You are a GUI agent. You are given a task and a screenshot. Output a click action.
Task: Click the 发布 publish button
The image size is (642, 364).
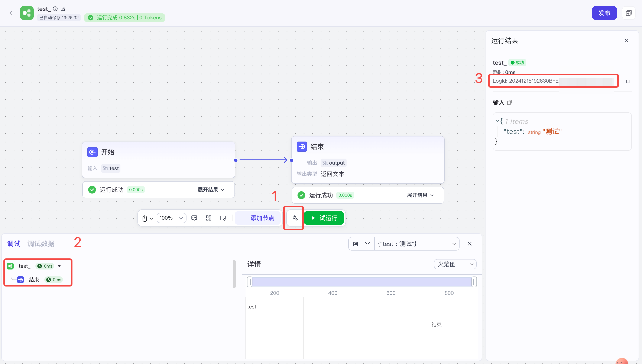click(604, 13)
